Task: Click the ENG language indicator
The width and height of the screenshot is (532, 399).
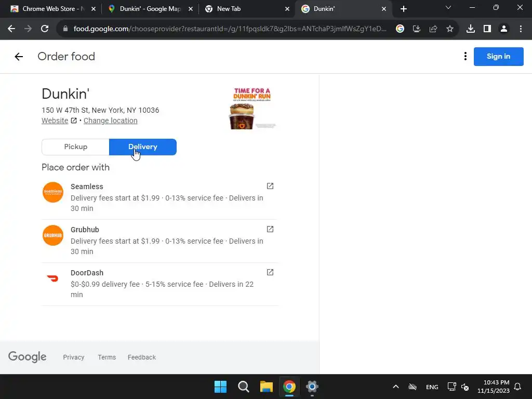Action: tap(432, 387)
